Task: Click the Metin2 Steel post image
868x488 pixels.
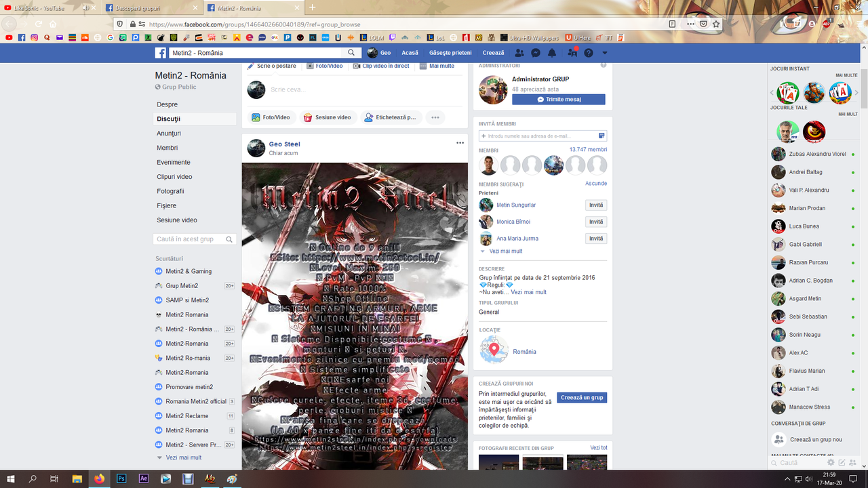Action: (x=355, y=316)
